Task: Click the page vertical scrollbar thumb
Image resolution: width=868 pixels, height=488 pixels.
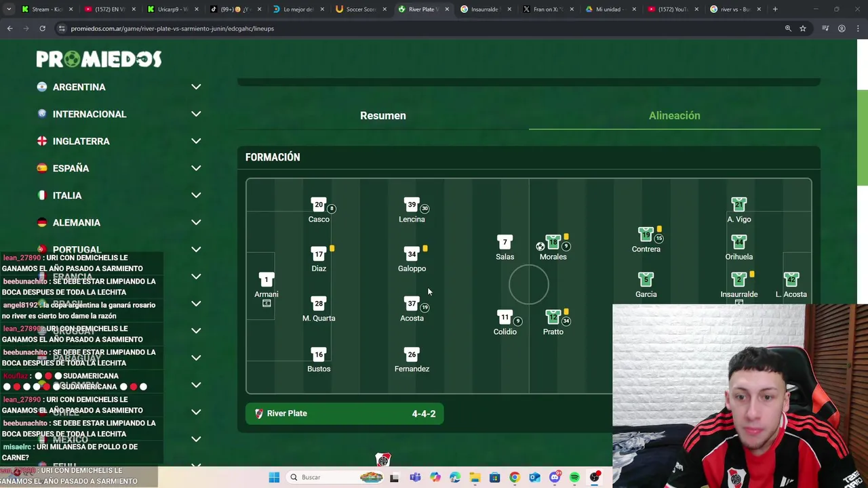Action: 863,136
